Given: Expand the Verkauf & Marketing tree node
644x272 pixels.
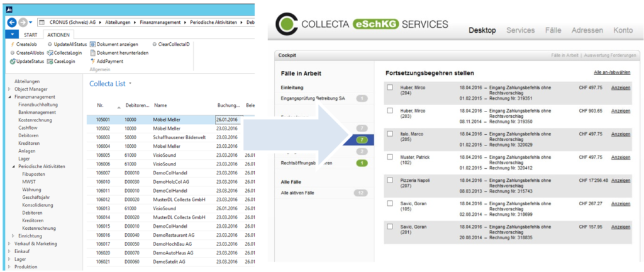Looking at the screenshot, I should (9, 244).
